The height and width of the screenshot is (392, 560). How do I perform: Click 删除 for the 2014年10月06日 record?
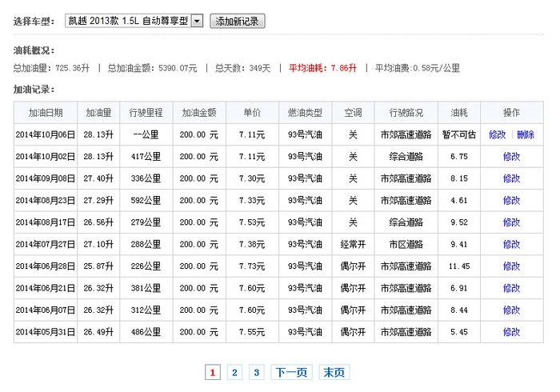coord(526,135)
